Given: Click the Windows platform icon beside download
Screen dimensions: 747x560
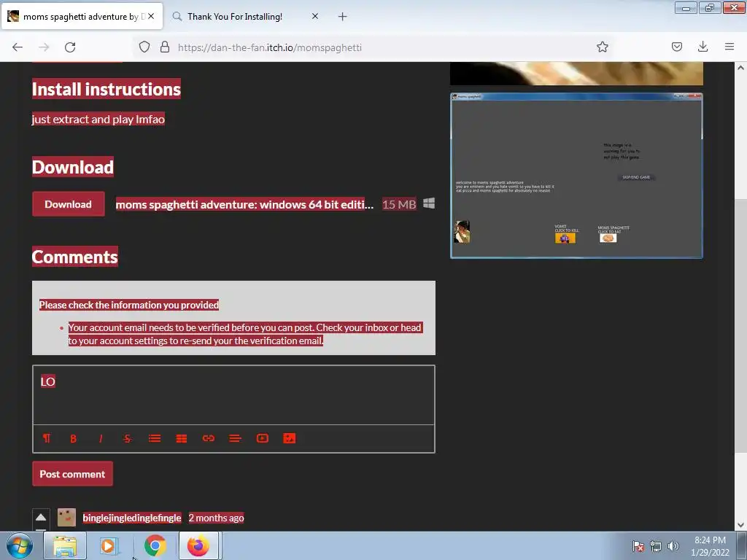Looking at the screenshot, I should pos(429,203).
